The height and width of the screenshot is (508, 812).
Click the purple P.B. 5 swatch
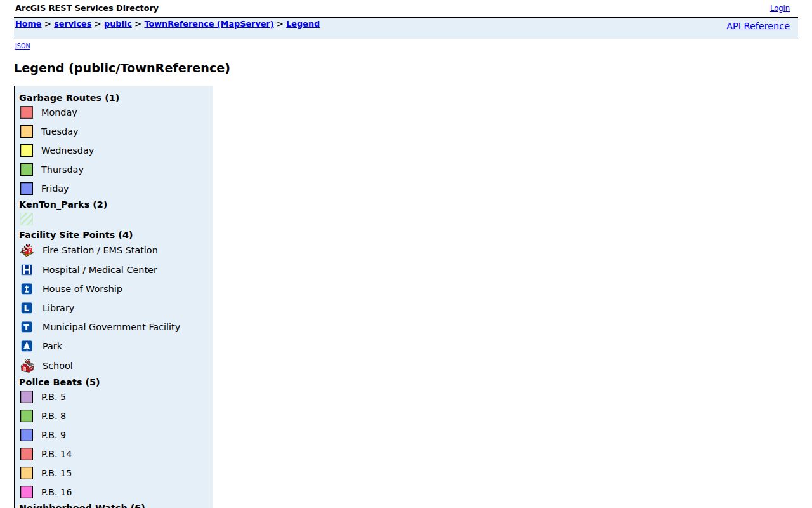click(x=27, y=397)
